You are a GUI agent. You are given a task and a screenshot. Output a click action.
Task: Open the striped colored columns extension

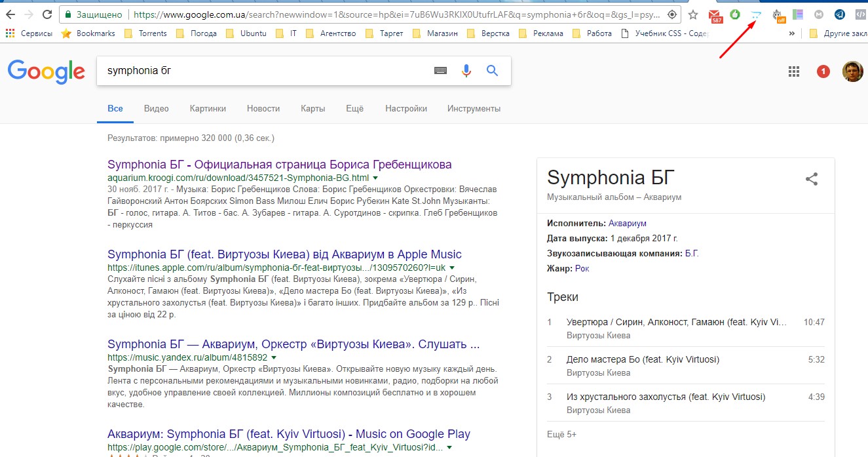coord(797,14)
